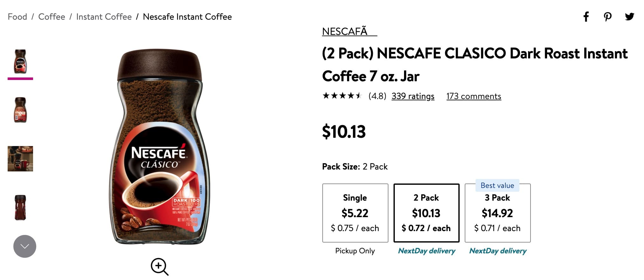This screenshot has height=280, width=644.
Task: Show third thumbnail with red mug scene
Action: click(x=20, y=159)
